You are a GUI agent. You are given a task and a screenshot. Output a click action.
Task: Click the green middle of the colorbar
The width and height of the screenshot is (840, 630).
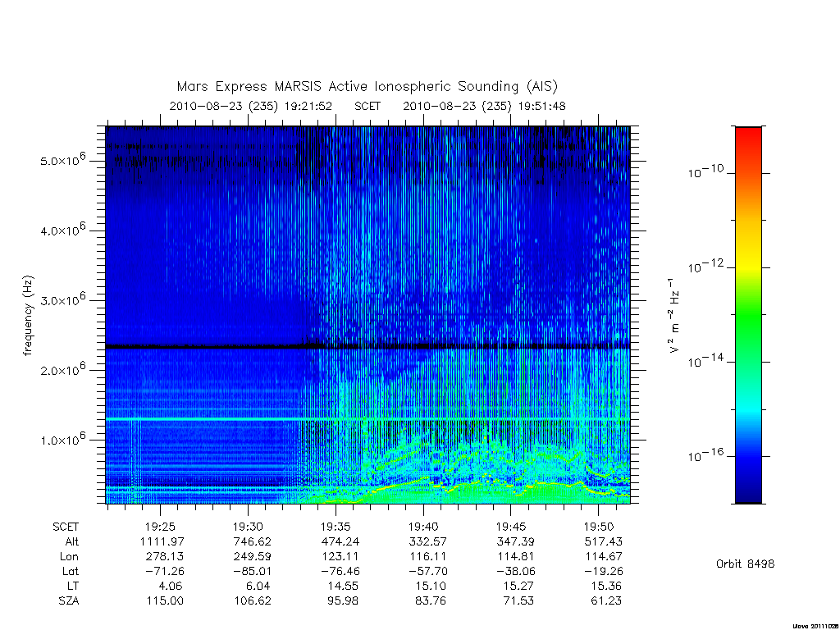(x=748, y=316)
